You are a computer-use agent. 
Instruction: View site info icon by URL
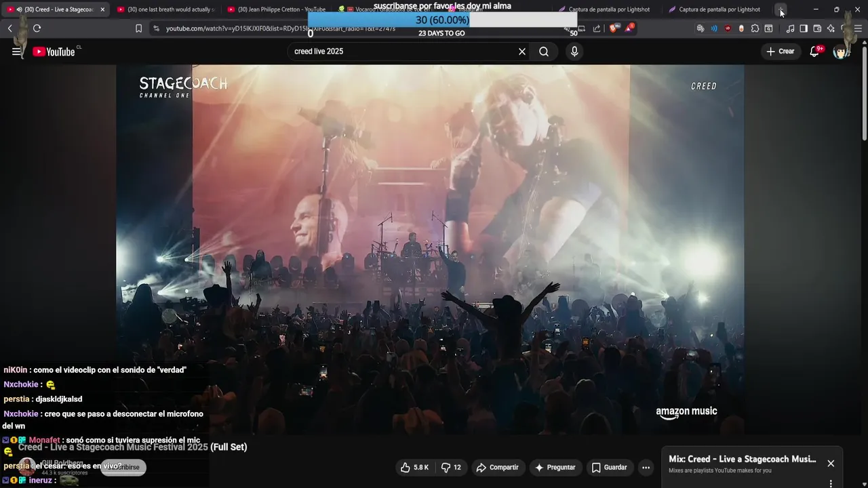click(156, 28)
